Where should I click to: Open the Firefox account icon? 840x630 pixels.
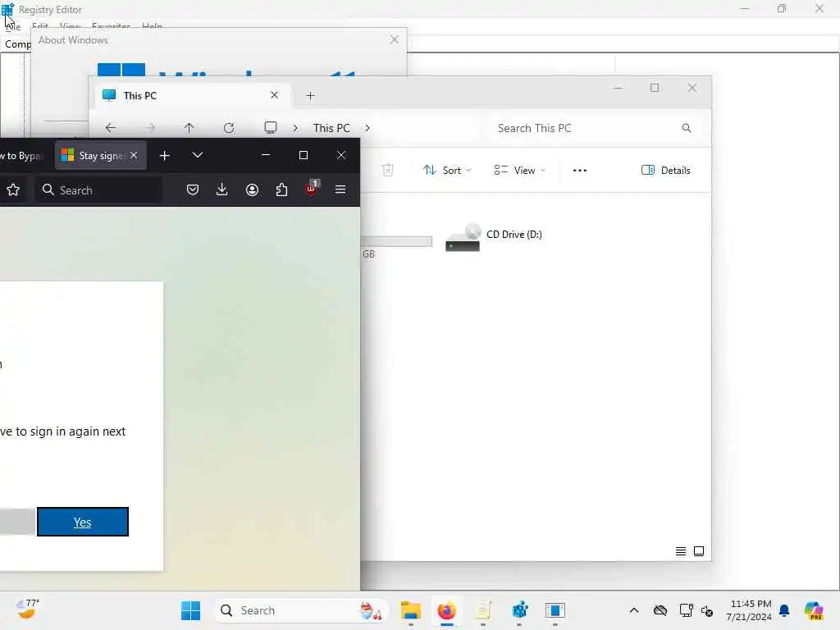pos(252,189)
